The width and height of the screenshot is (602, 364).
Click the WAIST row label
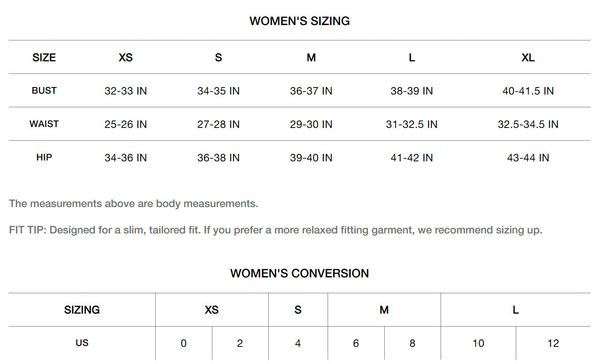tap(44, 124)
